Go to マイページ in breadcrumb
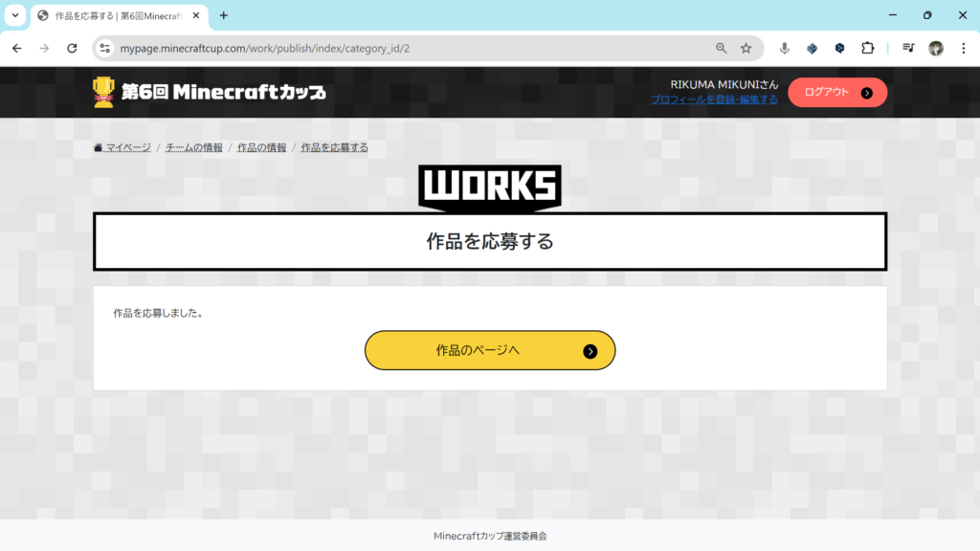 click(122, 147)
